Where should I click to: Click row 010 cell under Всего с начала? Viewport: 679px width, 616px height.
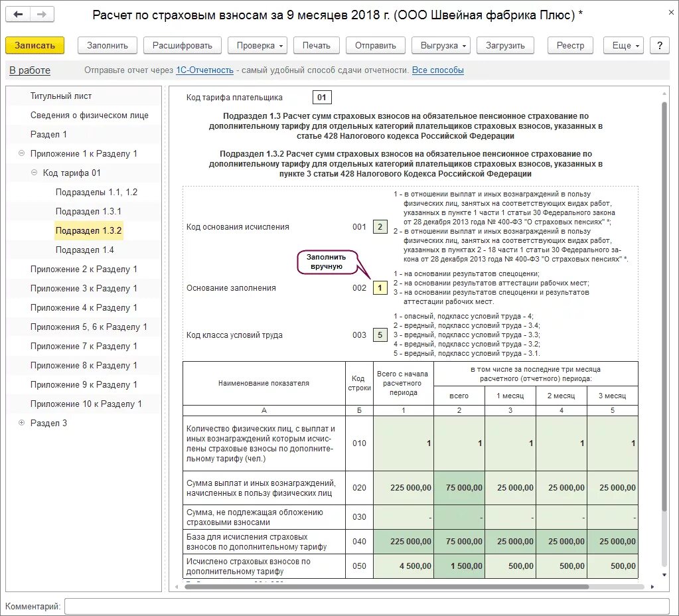pyautogui.click(x=403, y=443)
